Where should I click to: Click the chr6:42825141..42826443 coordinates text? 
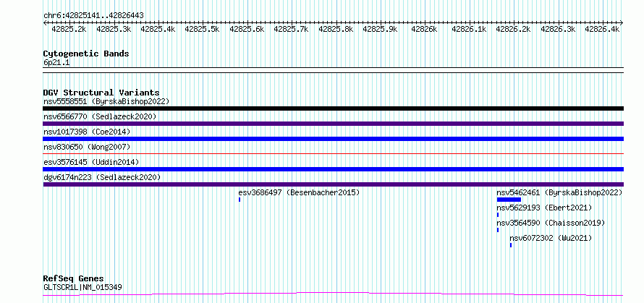point(93,16)
